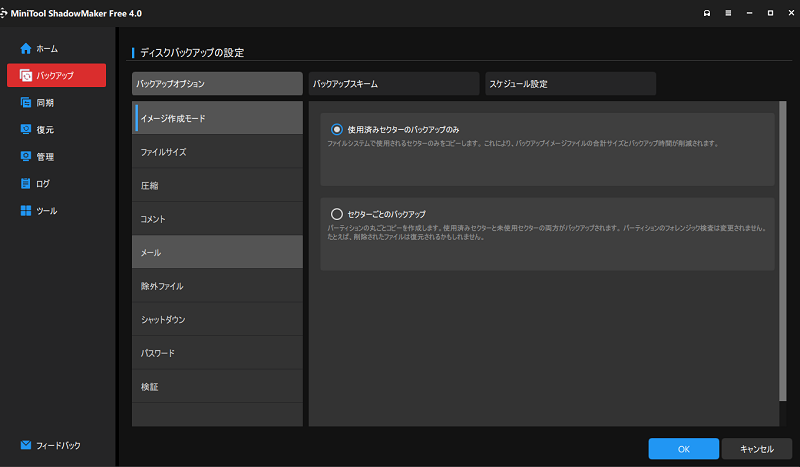Click the キャンセル button
Viewport: 800px width, 467px height.
click(x=757, y=449)
